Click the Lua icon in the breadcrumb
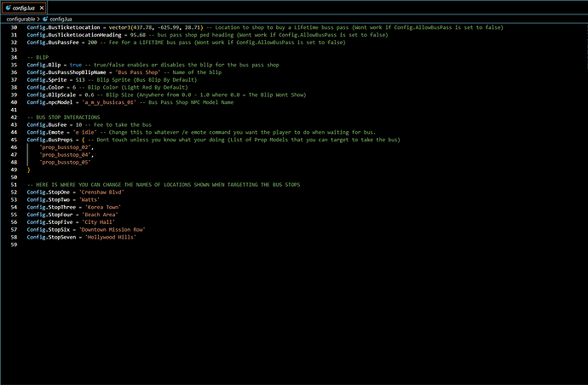This screenshot has width=588, height=385. (45, 19)
